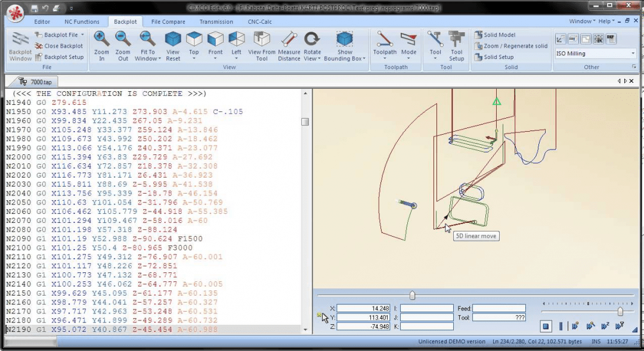
Task: Open the Tool Setup icon
Action: click(456, 39)
